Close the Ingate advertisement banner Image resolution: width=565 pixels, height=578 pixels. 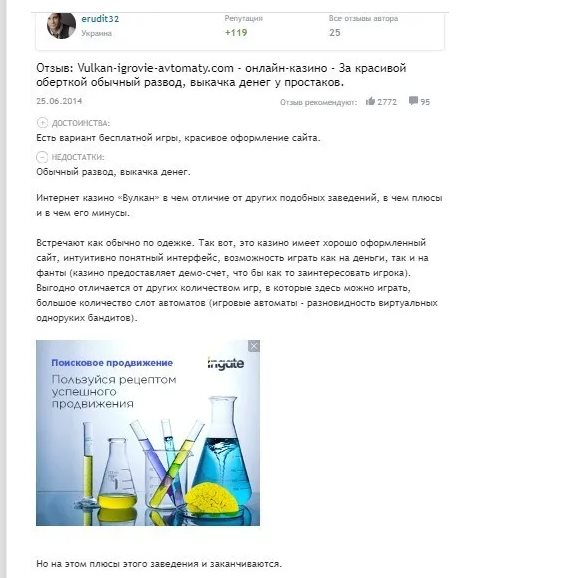pos(254,346)
